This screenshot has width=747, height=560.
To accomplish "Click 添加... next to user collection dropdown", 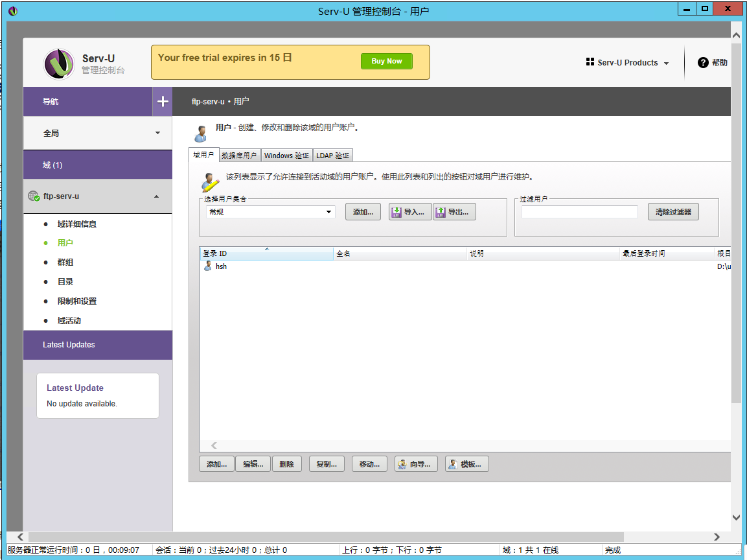I will pos(363,212).
